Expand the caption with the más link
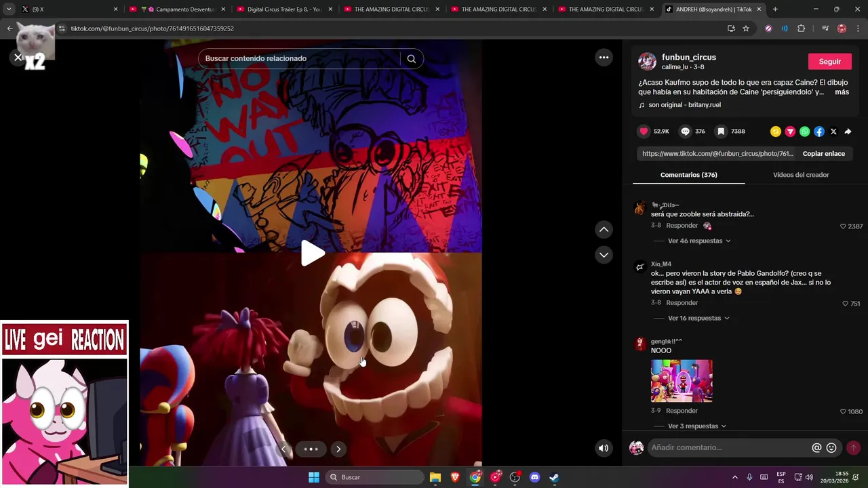This screenshot has width=868, height=488. (842, 92)
